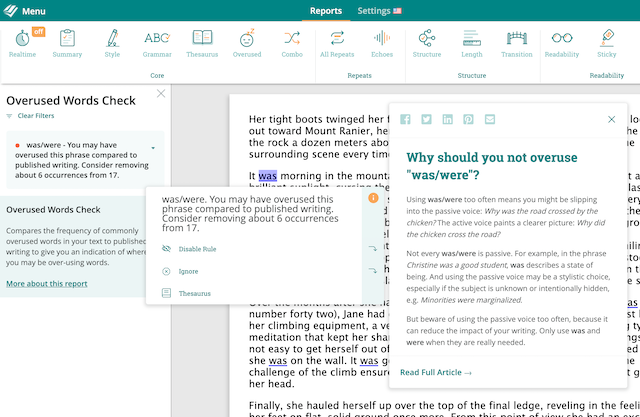The width and height of the screenshot is (640, 417).
Task: Run the Style check
Action: click(x=112, y=43)
